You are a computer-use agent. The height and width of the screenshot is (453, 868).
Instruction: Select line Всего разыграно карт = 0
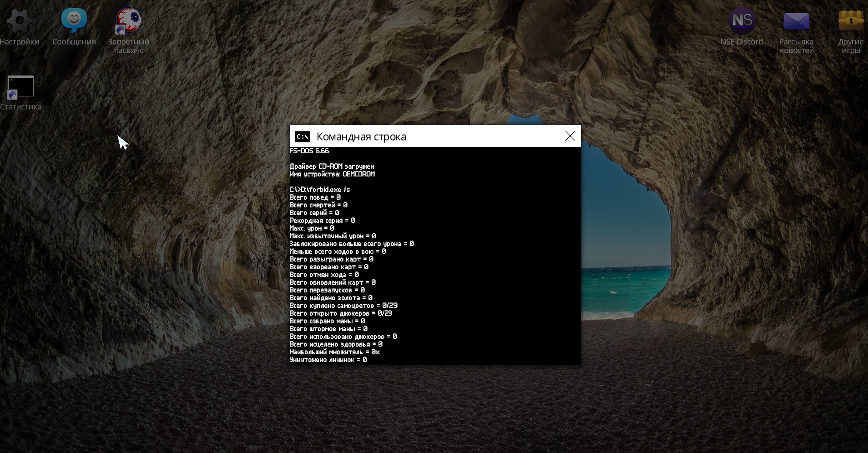coord(332,259)
